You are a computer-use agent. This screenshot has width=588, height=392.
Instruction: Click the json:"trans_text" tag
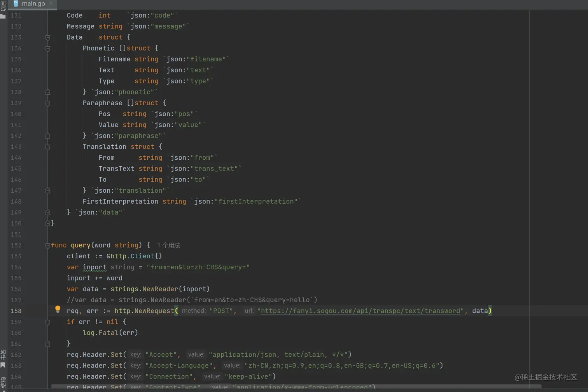pyautogui.click(x=204, y=169)
